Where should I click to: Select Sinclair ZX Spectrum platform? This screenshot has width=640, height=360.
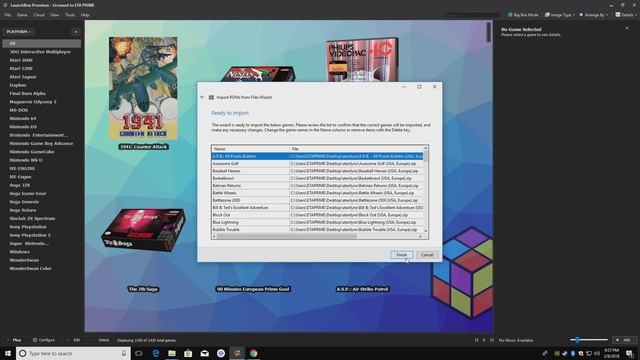point(32,218)
